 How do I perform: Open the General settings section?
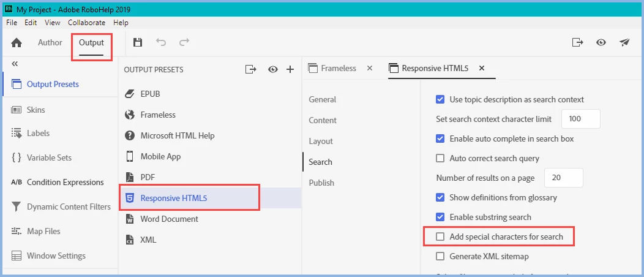pyautogui.click(x=323, y=99)
